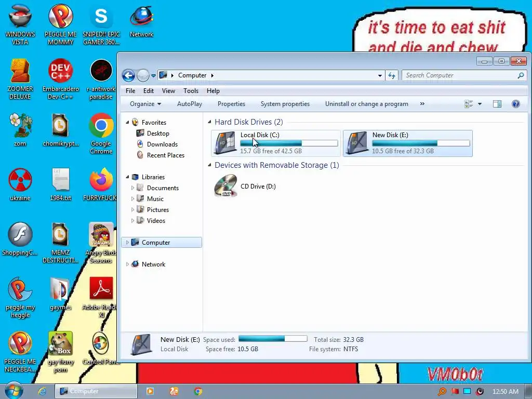Open the Network desktop icon

coord(141,21)
